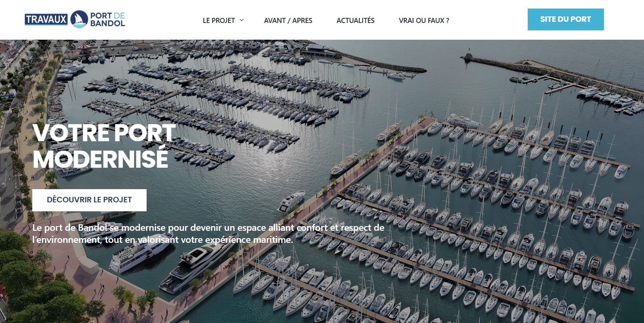Click the TRAVAUX badge in the header
The height and width of the screenshot is (323, 644).
point(46,19)
